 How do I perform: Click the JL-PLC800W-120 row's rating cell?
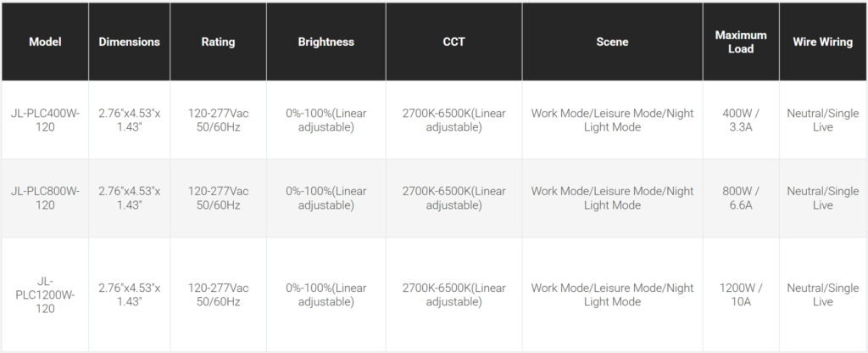click(218, 198)
